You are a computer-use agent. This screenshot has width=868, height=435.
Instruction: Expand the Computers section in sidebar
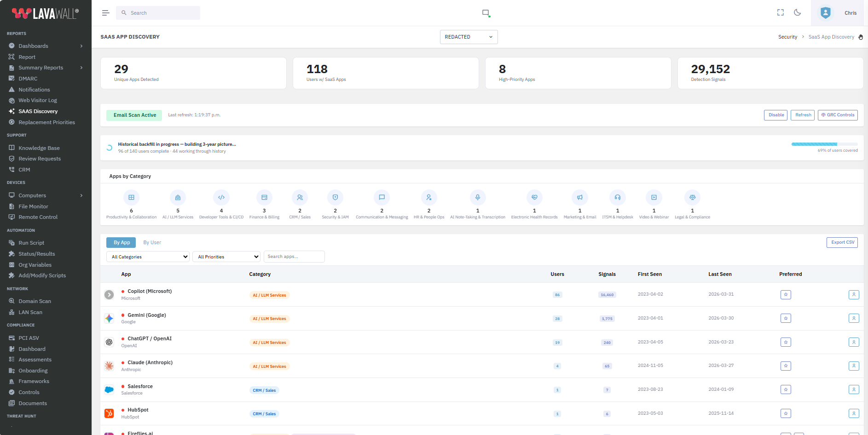(x=81, y=195)
